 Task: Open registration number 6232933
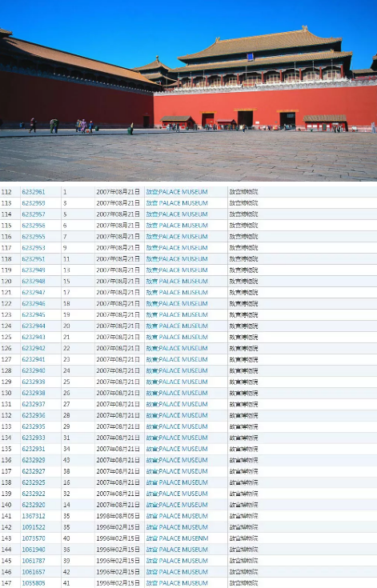tap(34, 438)
